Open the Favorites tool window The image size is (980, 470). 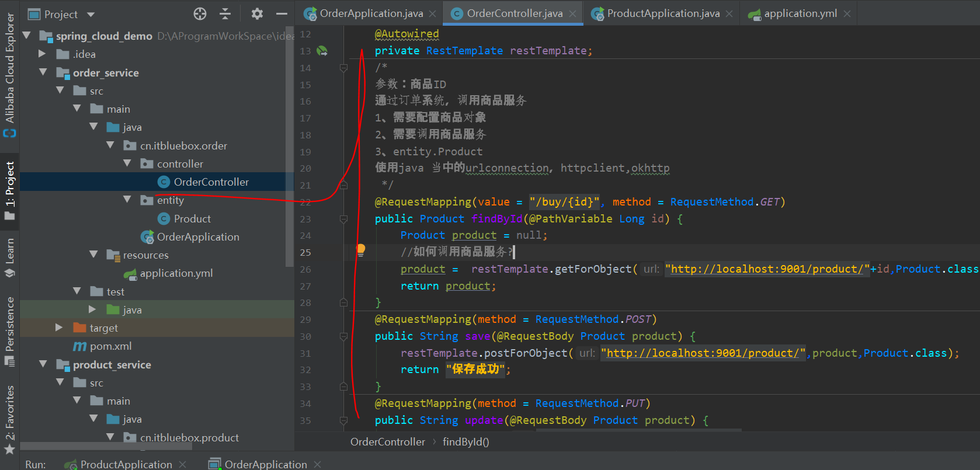coord(10,419)
